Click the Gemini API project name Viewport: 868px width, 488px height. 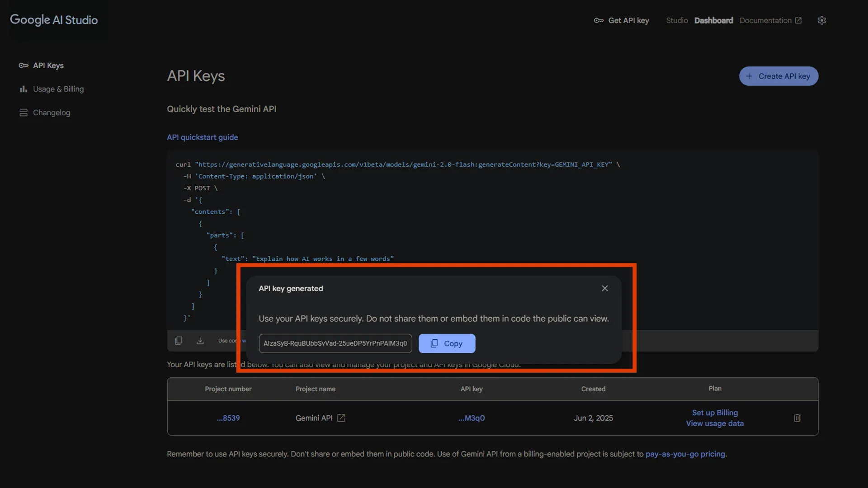click(x=314, y=418)
